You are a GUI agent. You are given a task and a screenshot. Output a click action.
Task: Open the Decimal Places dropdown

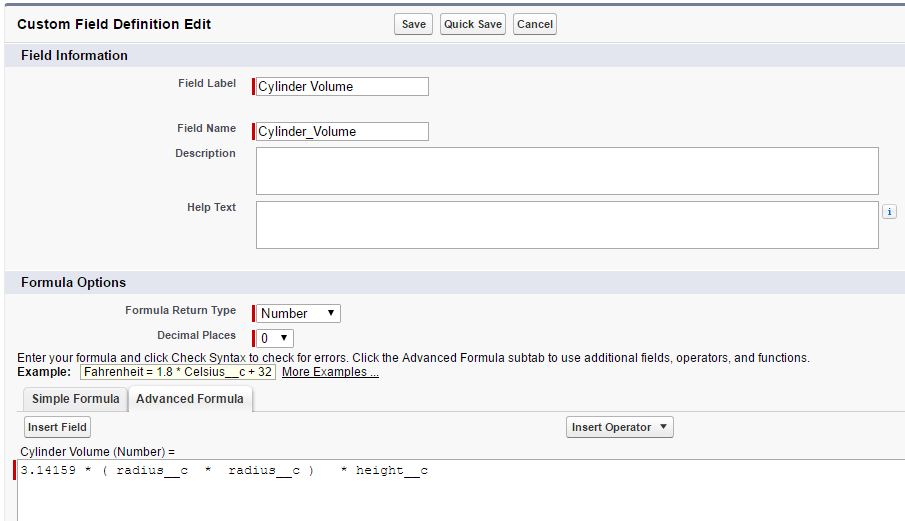[x=276, y=338]
